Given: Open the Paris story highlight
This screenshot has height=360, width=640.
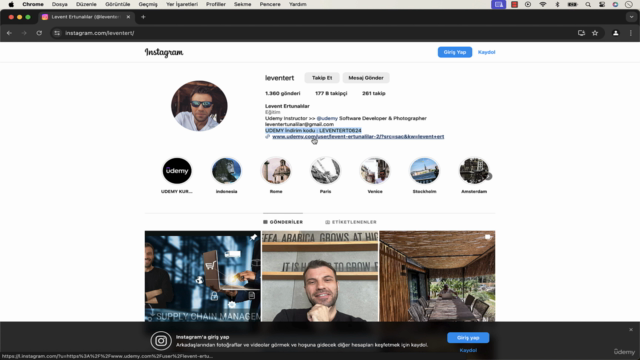Looking at the screenshot, I should point(325,171).
